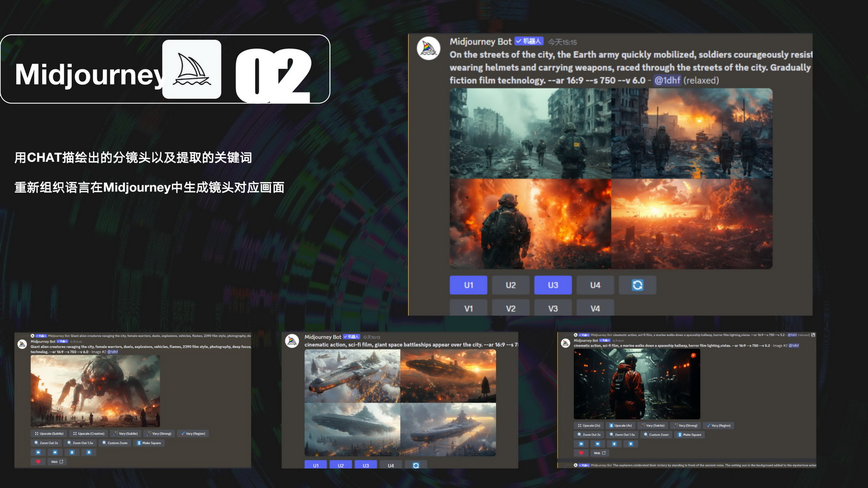Click V2 under the soldiers image grid

(511, 308)
